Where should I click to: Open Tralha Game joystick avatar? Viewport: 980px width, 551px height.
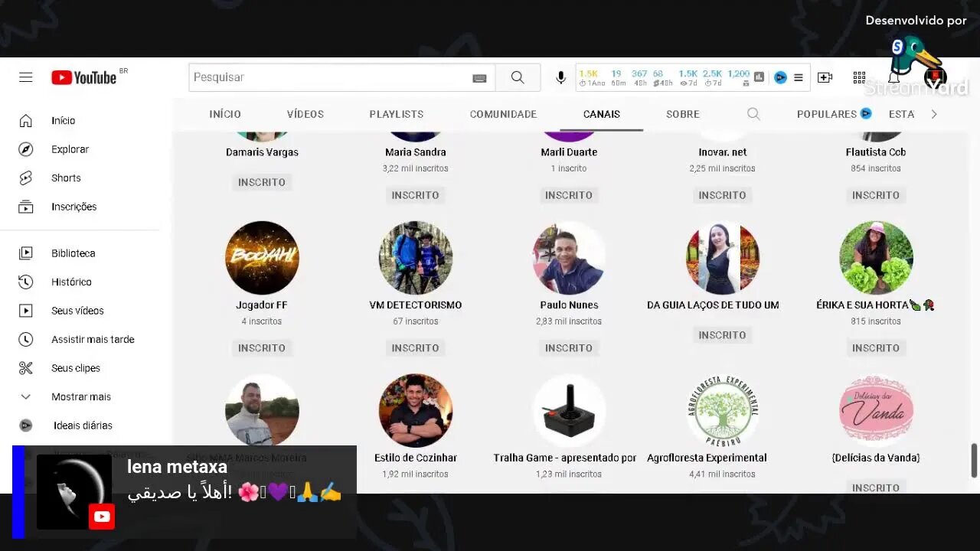pyautogui.click(x=569, y=411)
